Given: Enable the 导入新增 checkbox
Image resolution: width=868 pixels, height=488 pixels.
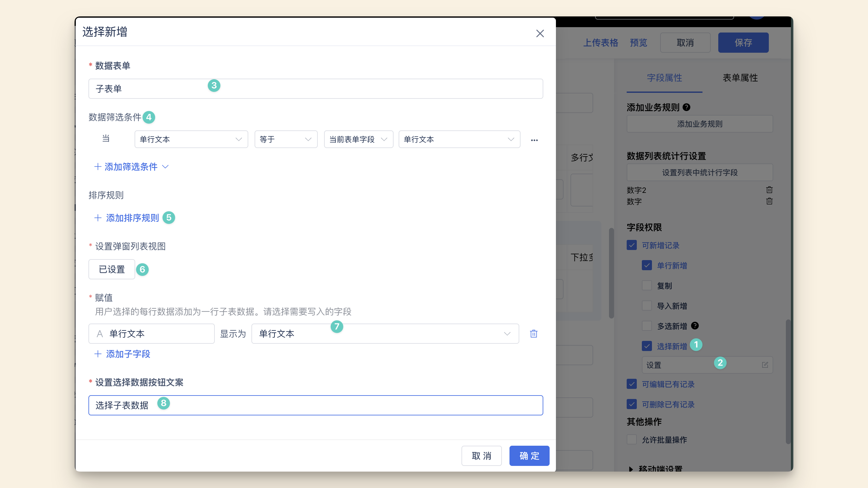Looking at the screenshot, I should pyautogui.click(x=647, y=306).
